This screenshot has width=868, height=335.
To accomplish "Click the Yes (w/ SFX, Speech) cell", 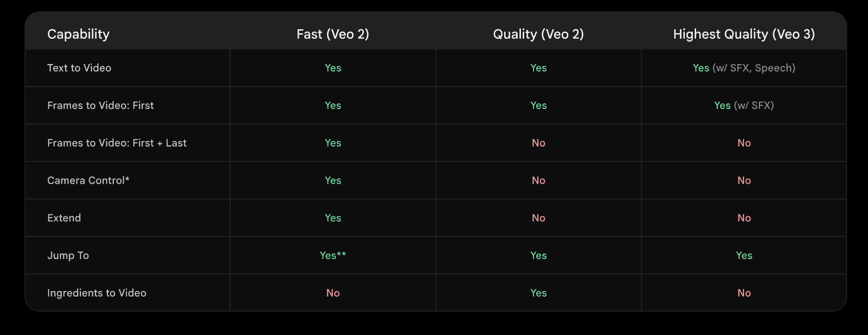I will pyautogui.click(x=743, y=68).
